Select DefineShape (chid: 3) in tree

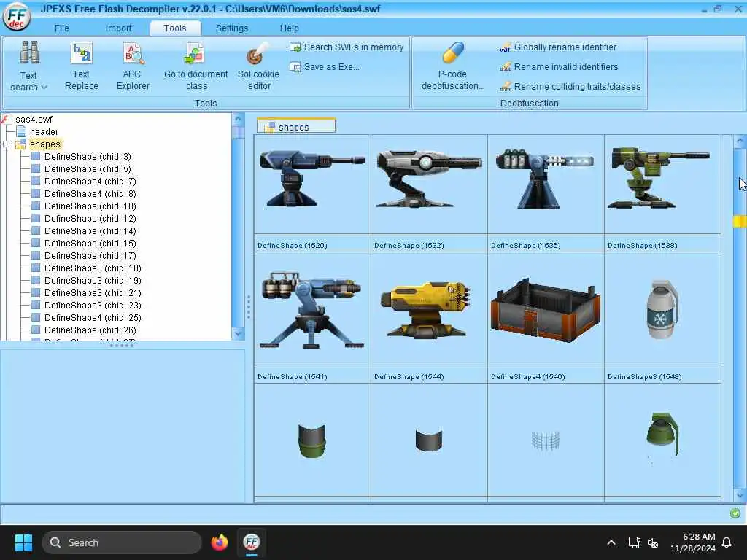pyautogui.click(x=88, y=156)
